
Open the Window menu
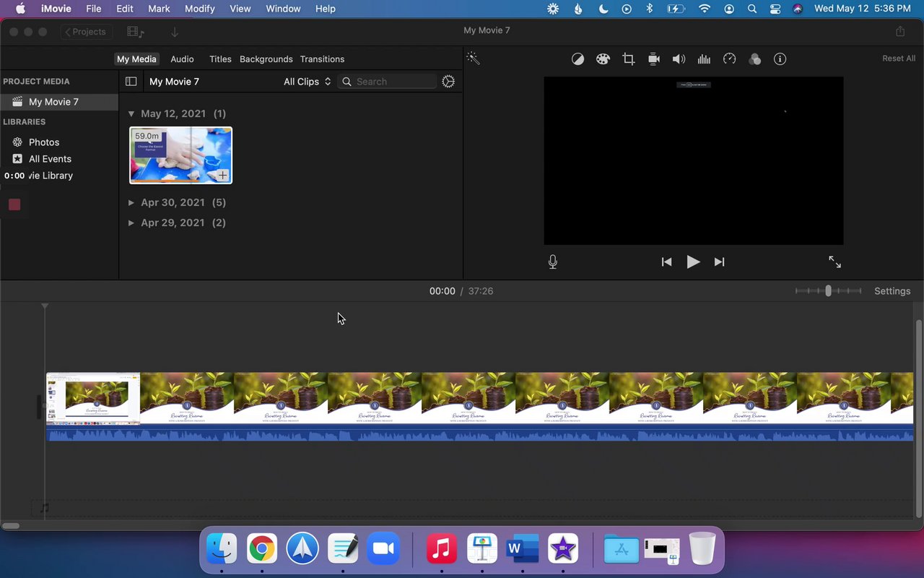click(x=283, y=9)
